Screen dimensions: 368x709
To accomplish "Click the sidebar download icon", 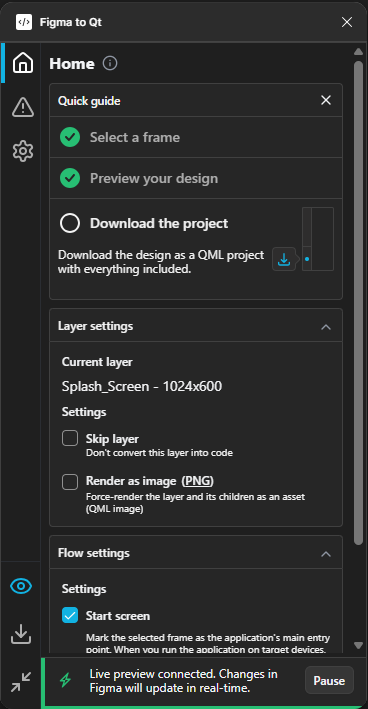I will 21,634.
